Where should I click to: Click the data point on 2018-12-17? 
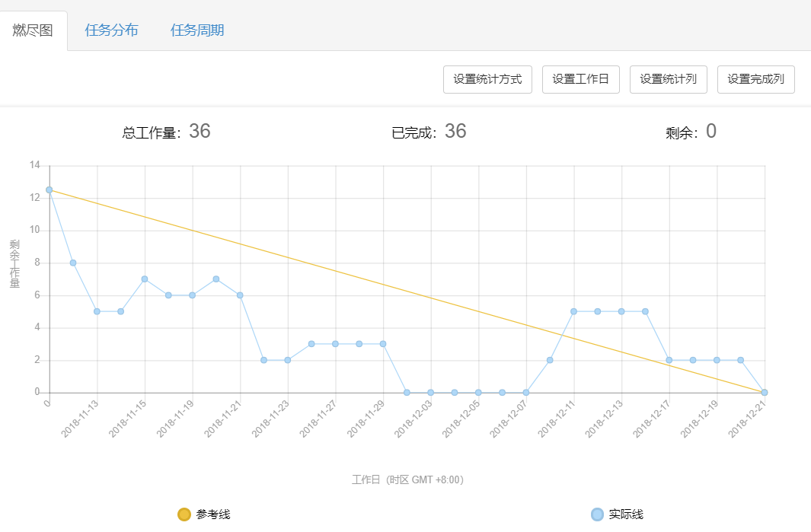click(669, 360)
